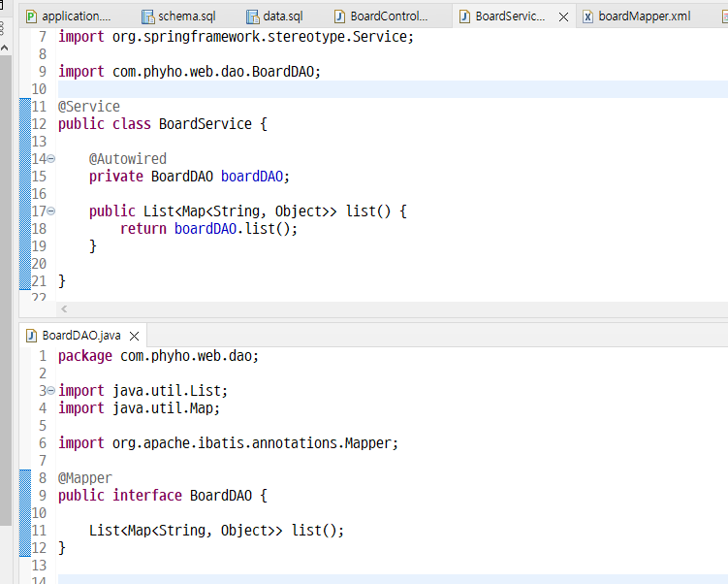Click the vertical scrollbar in the left panel

click(5, 290)
